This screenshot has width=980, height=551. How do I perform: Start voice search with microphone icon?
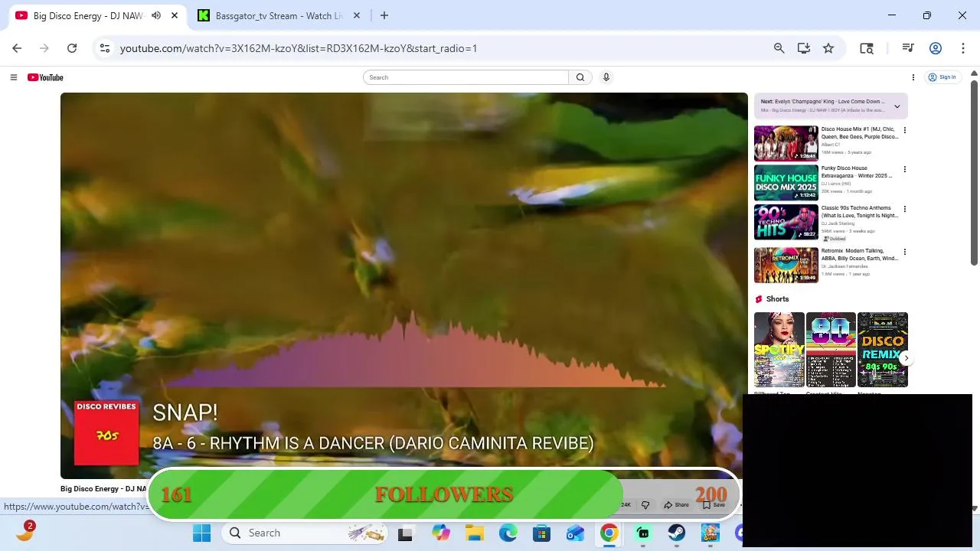click(x=606, y=77)
